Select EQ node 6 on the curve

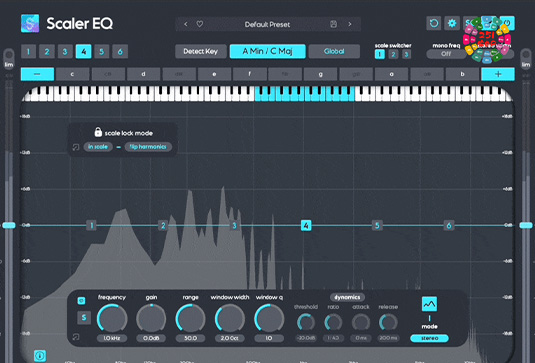(x=449, y=225)
